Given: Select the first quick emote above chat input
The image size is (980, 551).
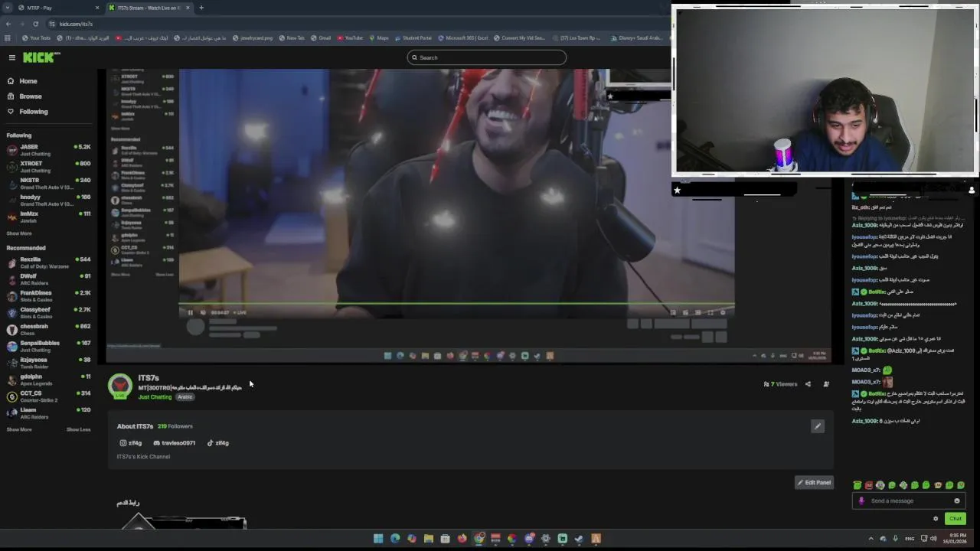Looking at the screenshot, I should point(857,485).
